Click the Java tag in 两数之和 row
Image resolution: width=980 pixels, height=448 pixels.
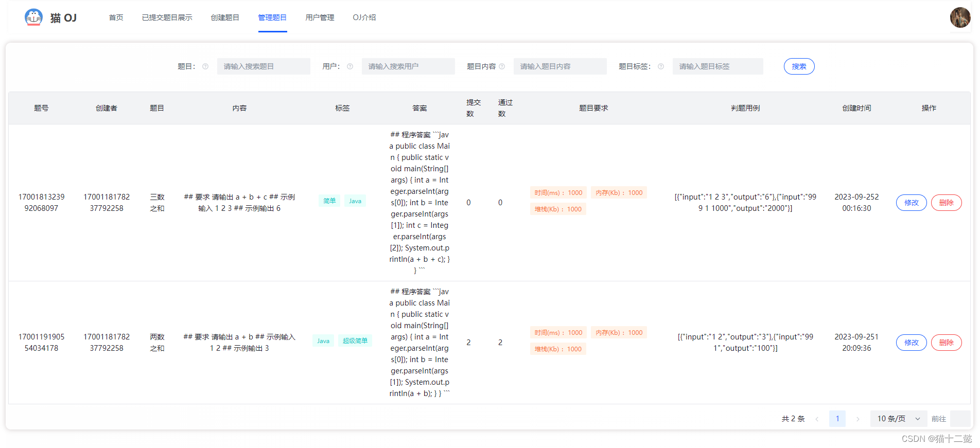point(323,341)
